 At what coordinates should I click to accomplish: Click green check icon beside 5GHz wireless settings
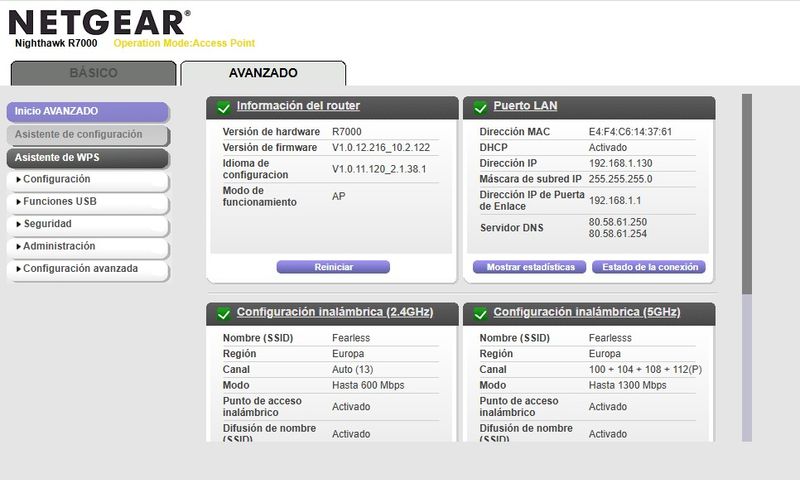tap(480, 314)
